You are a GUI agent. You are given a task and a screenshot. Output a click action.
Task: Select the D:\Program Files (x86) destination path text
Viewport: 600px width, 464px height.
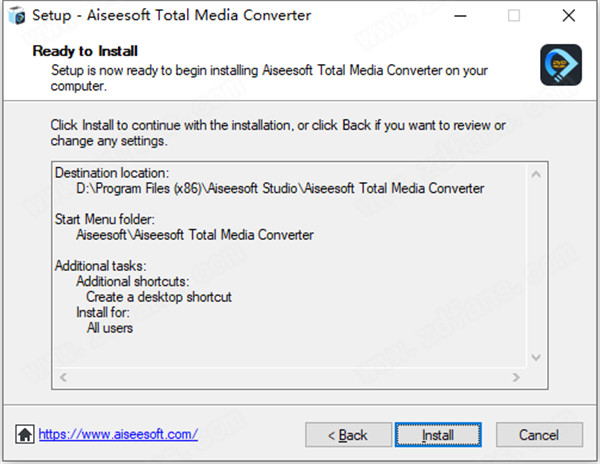(x=280, y=188)
